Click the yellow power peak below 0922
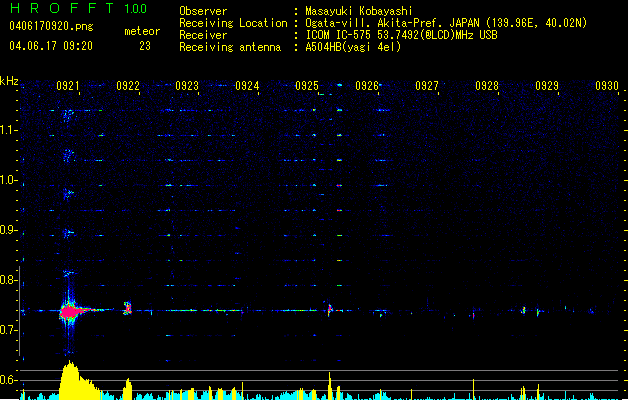This screenshot has width=629, height=400. coord(127,389)
